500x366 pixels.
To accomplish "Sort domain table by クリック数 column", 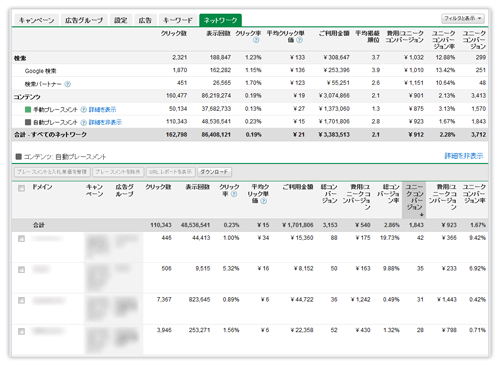I will (158, 187).
